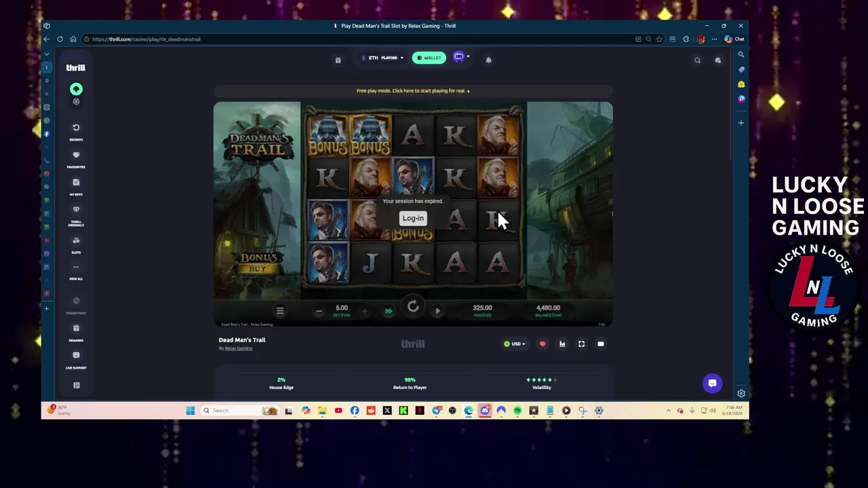Open the slot game hamburger menu

tap(280, 310)
